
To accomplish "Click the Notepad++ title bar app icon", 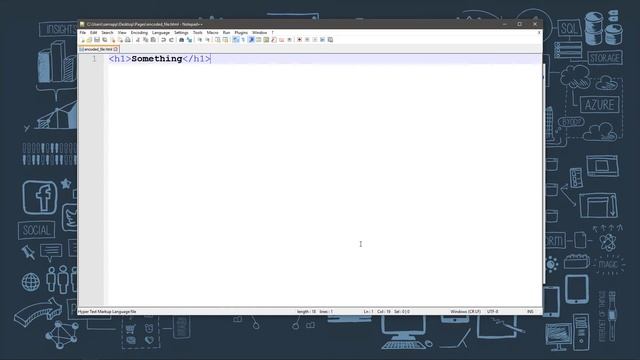I will pos(82,24).
